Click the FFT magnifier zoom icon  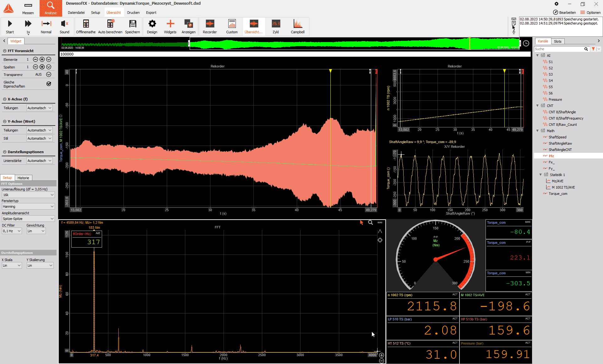point(371,222)
